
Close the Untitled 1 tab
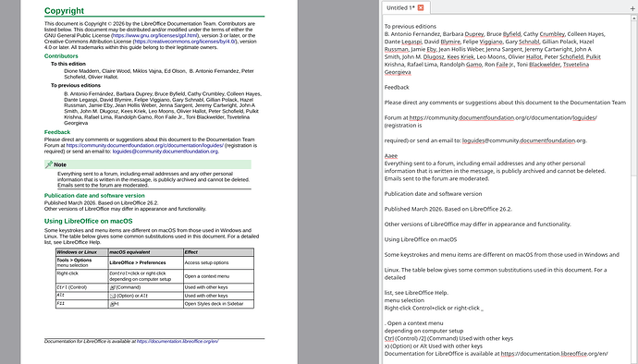[421, 7]
